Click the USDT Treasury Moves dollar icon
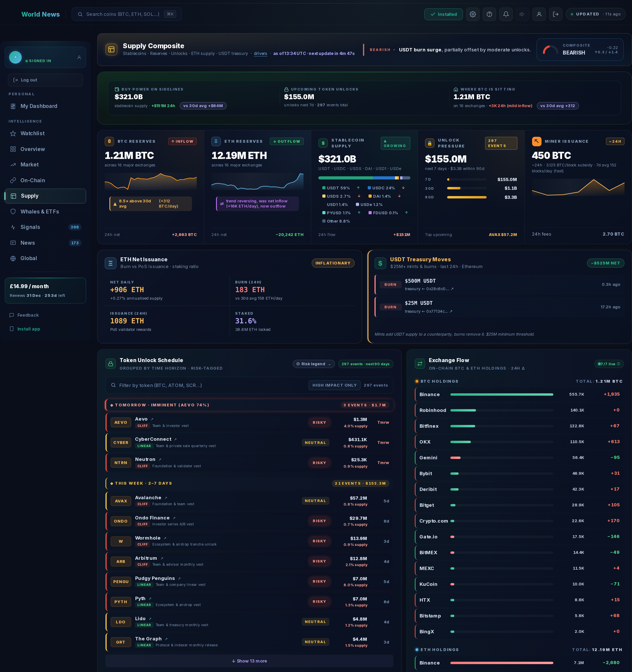The height and width of the screenshot is (672, 632). click(x=380, y=263)
